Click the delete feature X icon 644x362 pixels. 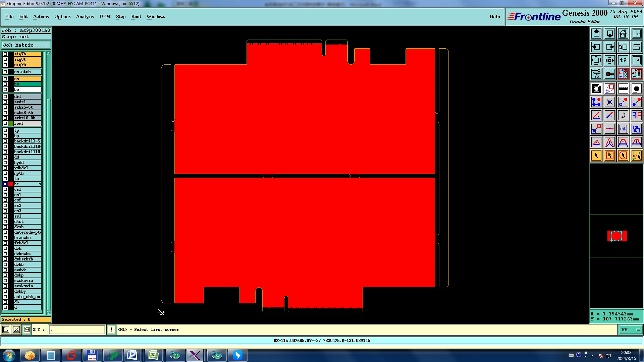(x=610, y=102)
